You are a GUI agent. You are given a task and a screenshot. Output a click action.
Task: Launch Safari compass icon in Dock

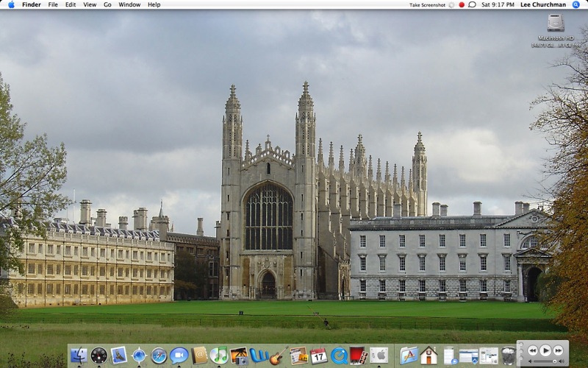pyautogui.click(x=159, y=356)
